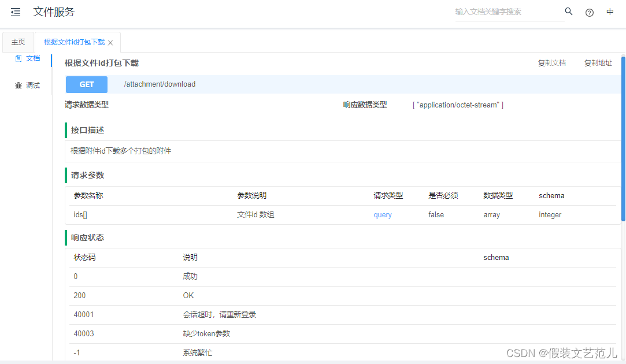Click the 响应数据类型 label

click(x=365, y=105)
